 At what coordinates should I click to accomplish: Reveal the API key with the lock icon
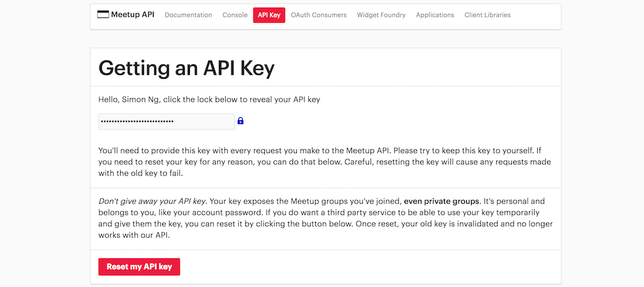pos(240,121)
